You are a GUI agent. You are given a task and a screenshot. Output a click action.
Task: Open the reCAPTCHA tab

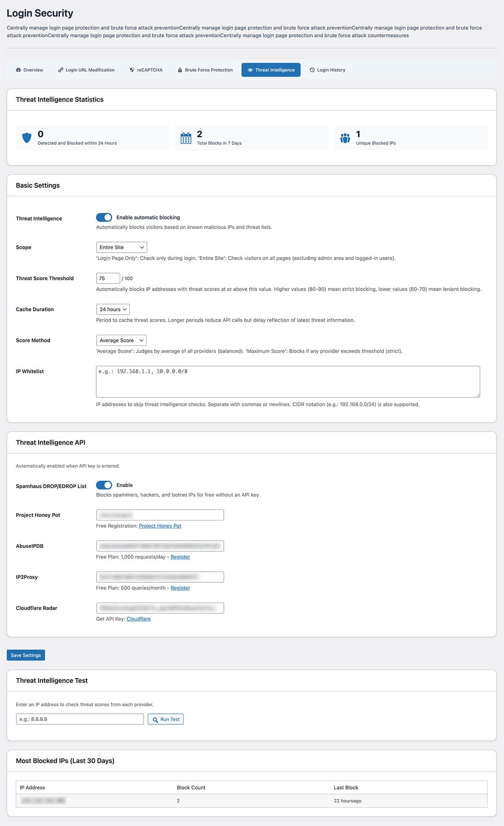146,70
